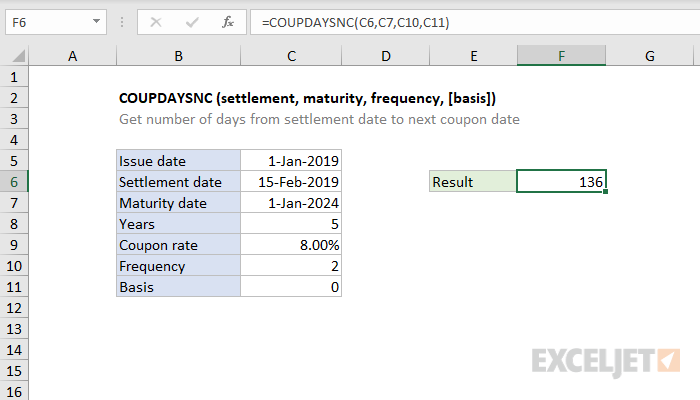Select row 8 header
Viewport: 700px width, 400px height.
[x=14, y=224]
